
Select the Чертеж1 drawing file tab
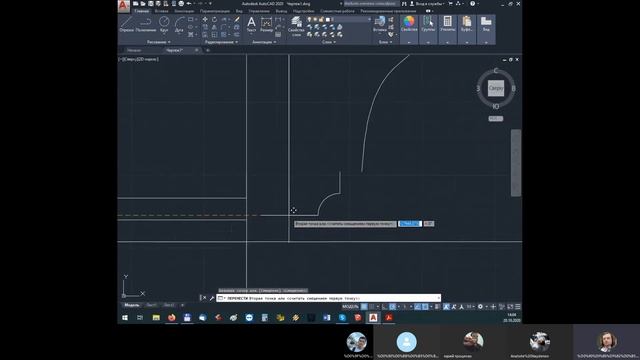pyautogui.click(x=175, y=50)
